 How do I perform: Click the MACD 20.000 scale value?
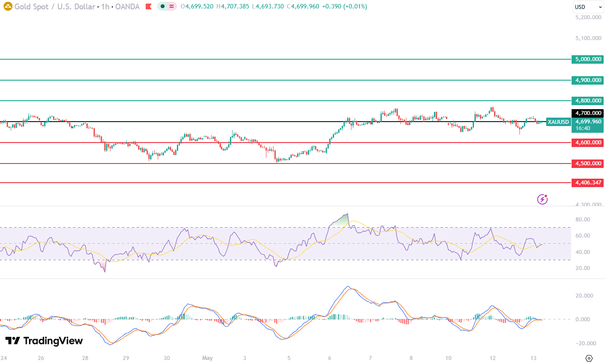click(x=585, y=296)
